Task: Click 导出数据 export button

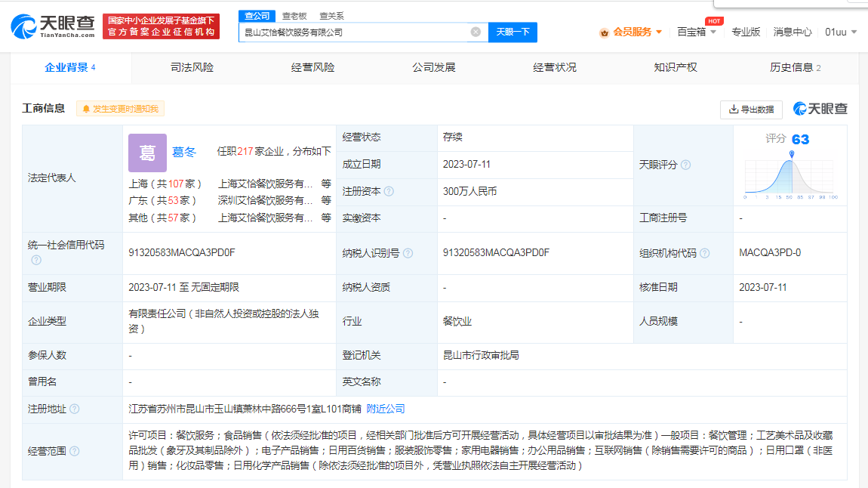Action: [x=751, y=110]
